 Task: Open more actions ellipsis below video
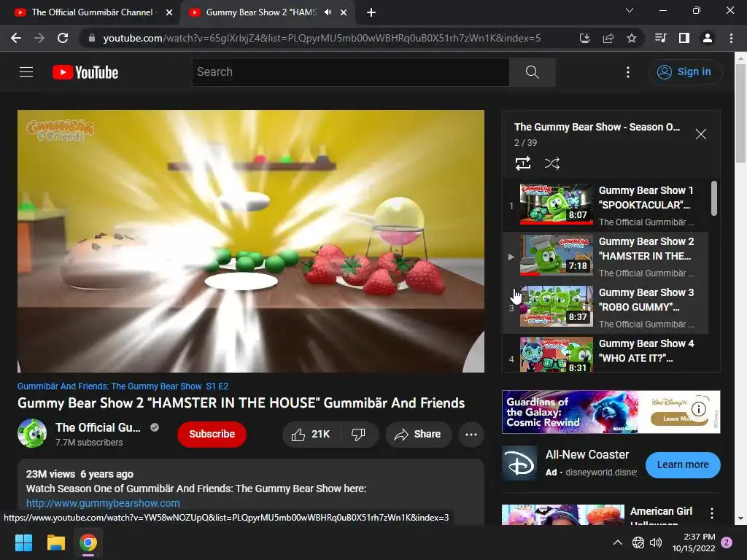coord(471,435)
